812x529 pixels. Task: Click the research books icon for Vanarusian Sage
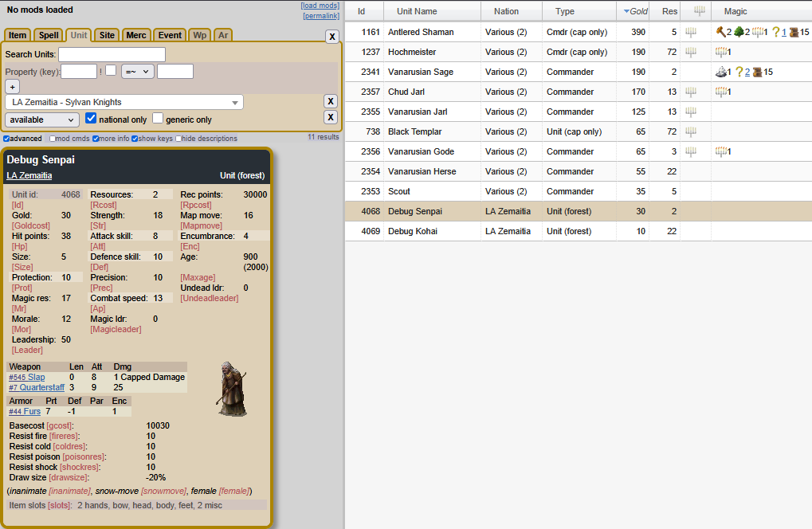click(x=757, y=72)
